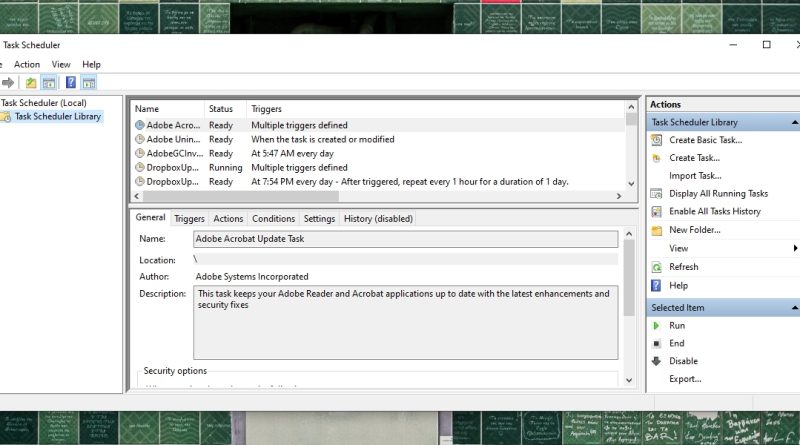Click the task list scroll up arrow
Screen dimensions: 800x445
click(x=631, y=107)
